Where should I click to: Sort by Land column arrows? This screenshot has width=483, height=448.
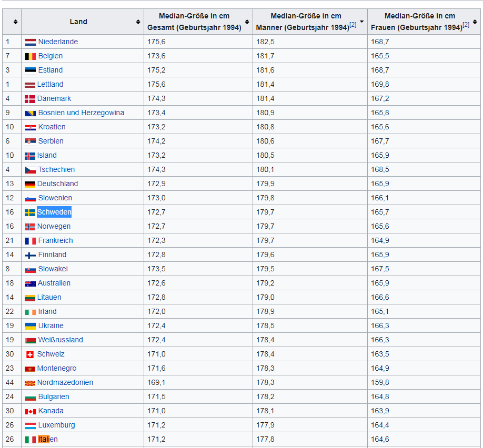point(138,22)
